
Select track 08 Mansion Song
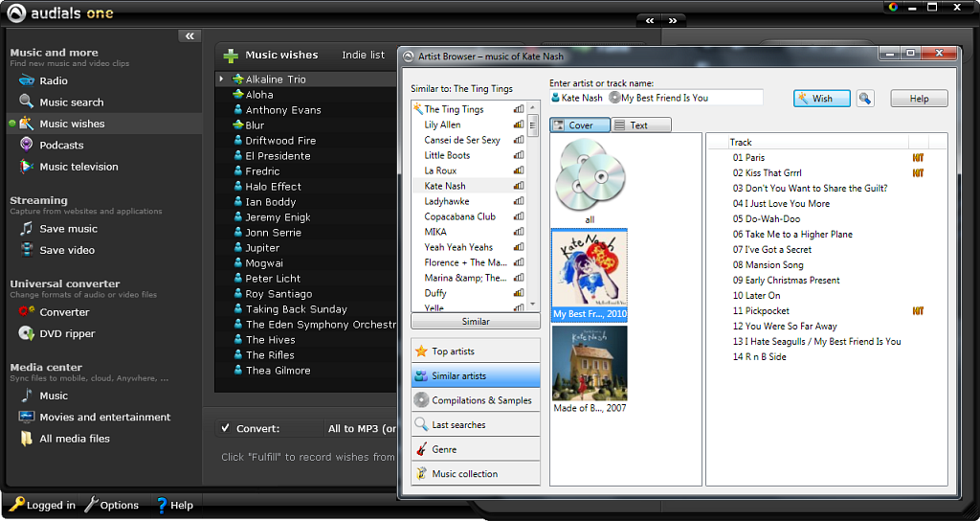point(768,264)
